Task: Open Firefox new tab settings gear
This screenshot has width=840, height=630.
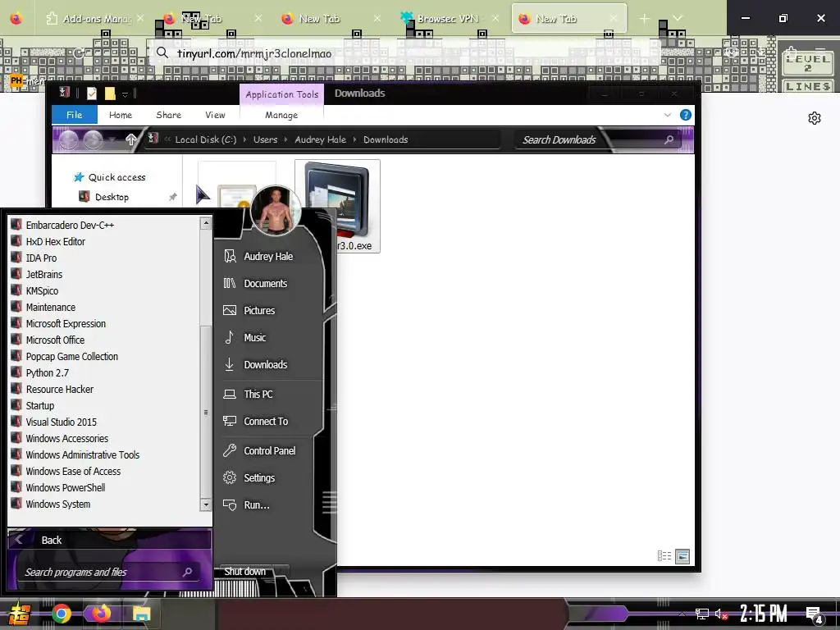Action: 815,118
